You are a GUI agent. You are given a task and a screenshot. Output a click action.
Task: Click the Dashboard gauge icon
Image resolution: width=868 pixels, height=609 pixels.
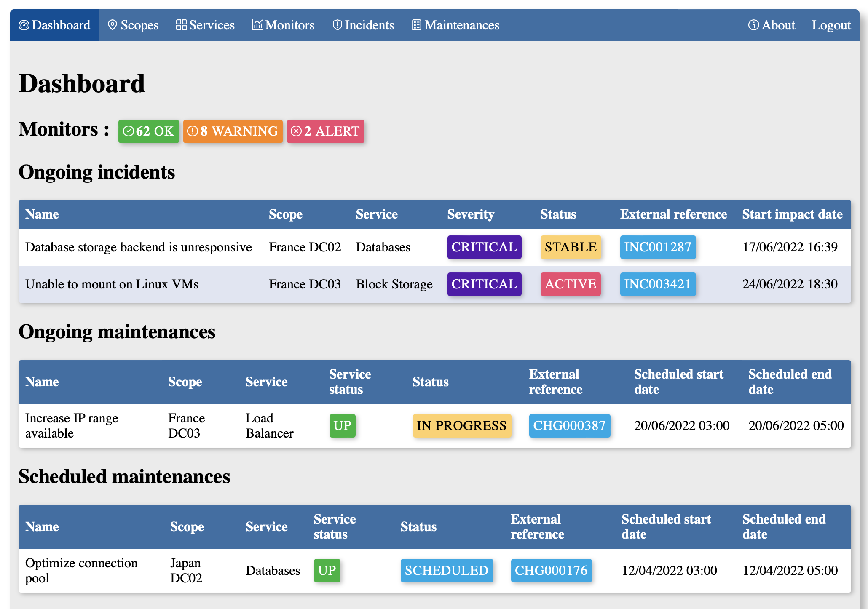click(x=24, y=25)
